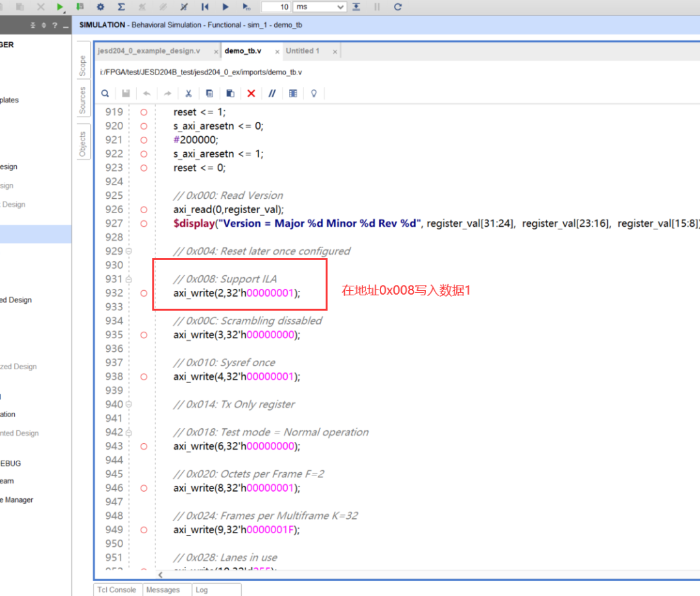
Task: Click the Sigma icon in the top toolbar
Action: [x=121, y=6]
